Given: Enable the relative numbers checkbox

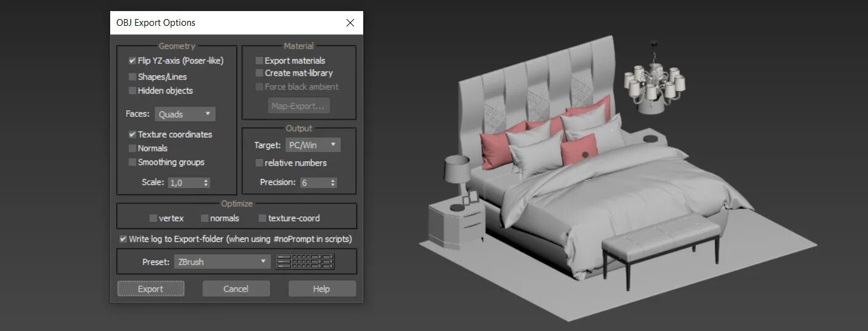Looking at the screenshot, I should (259, 163).
